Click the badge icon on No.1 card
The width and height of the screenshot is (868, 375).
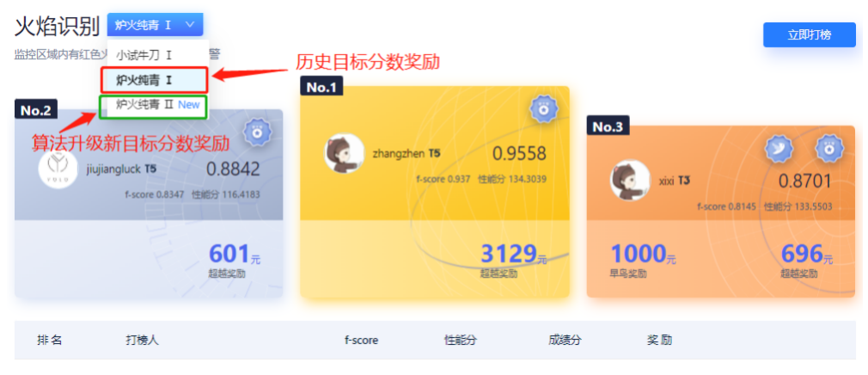coord(544,108)
